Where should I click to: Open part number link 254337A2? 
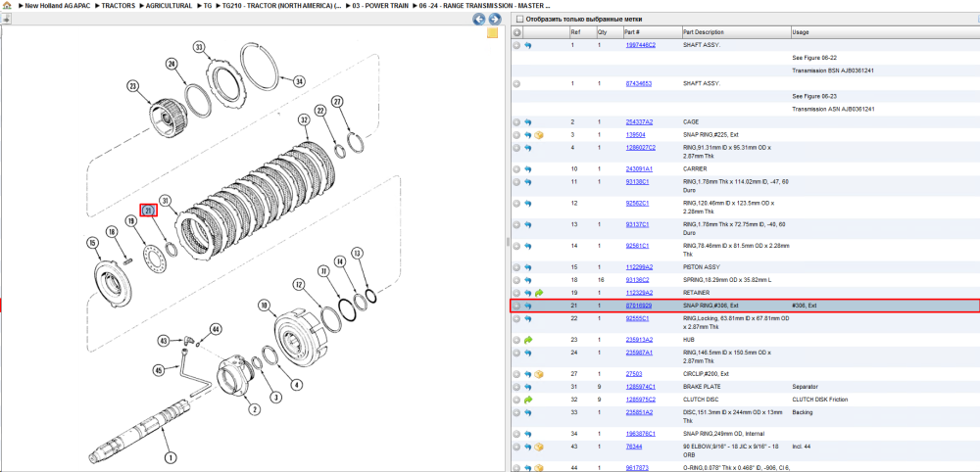point(639,122)
